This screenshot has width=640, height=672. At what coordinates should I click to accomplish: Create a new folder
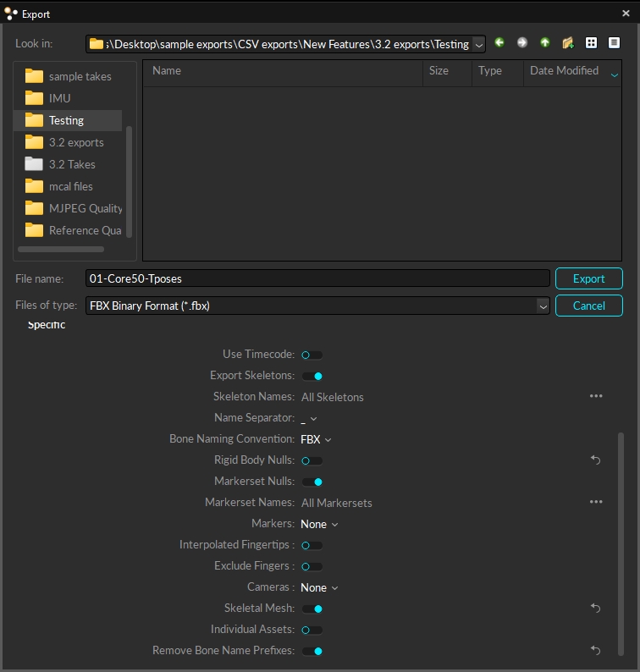[x=568, y=43]
